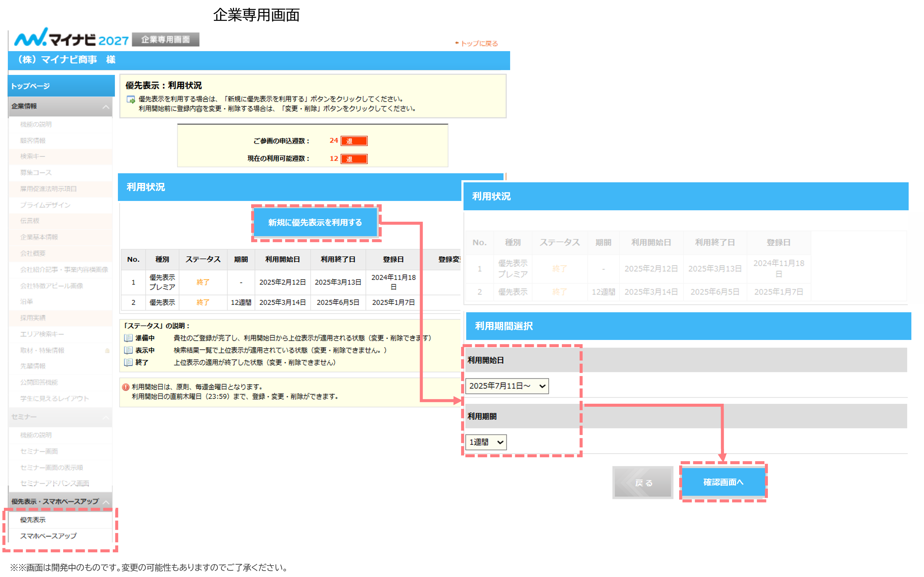Open the 利用期間 1週間 dropdown

tap(486, 442)
